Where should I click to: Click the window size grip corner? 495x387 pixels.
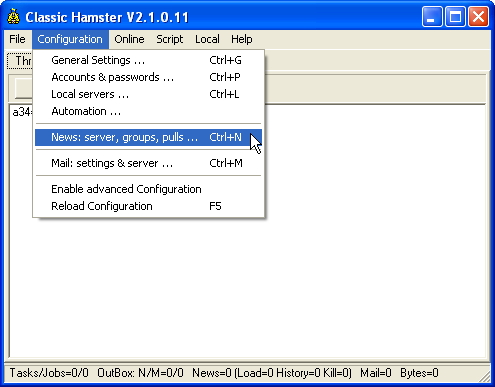(x=484, y=377)
